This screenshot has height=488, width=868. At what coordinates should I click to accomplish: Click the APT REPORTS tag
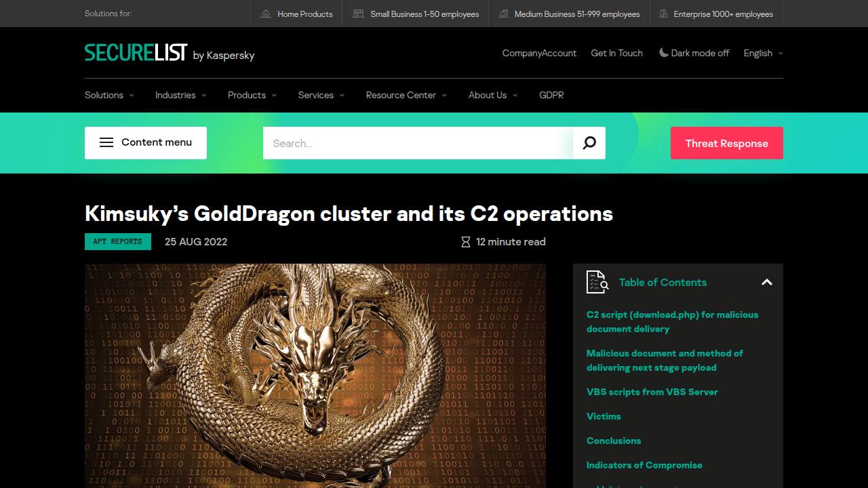(118, 241)
